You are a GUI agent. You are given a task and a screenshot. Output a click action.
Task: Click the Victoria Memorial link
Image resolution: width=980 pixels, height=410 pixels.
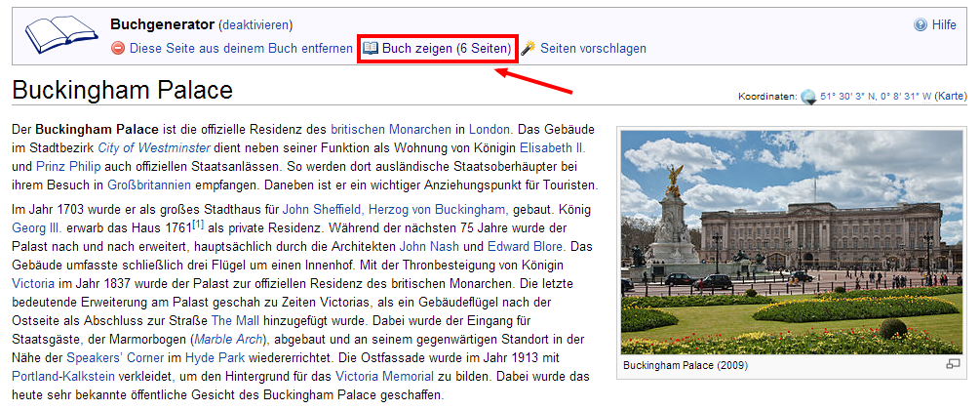coord(384,376)
